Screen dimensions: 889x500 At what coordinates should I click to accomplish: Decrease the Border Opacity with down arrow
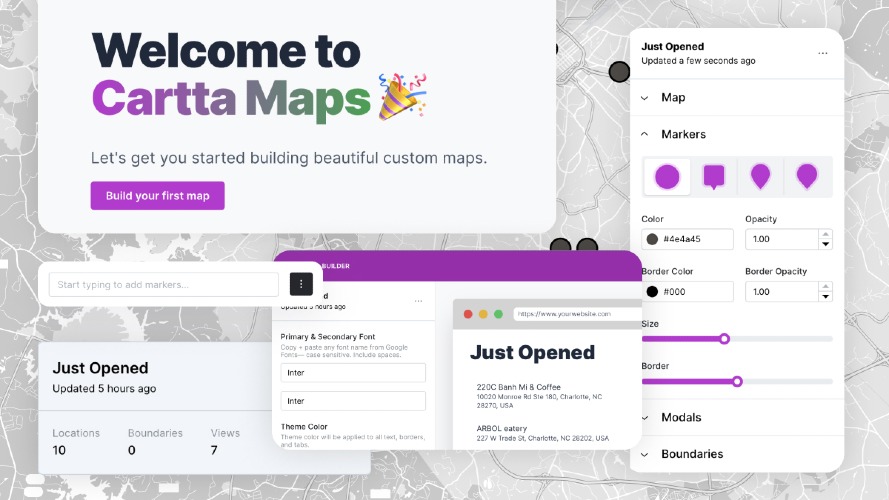tap(826, 296)
